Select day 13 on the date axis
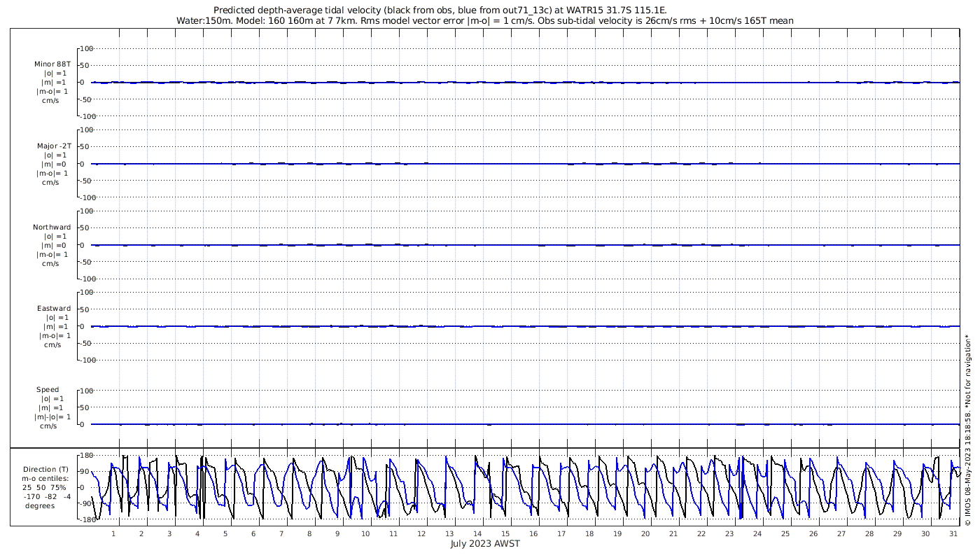This screenshot has height=560, width=980. coord(449,534)
